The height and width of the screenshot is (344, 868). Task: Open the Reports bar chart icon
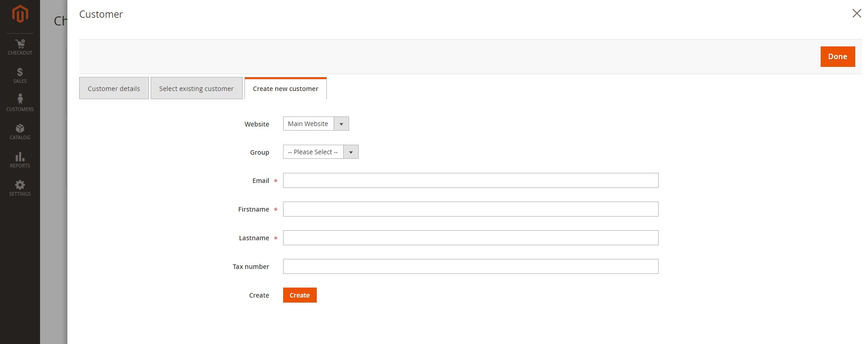20,157
